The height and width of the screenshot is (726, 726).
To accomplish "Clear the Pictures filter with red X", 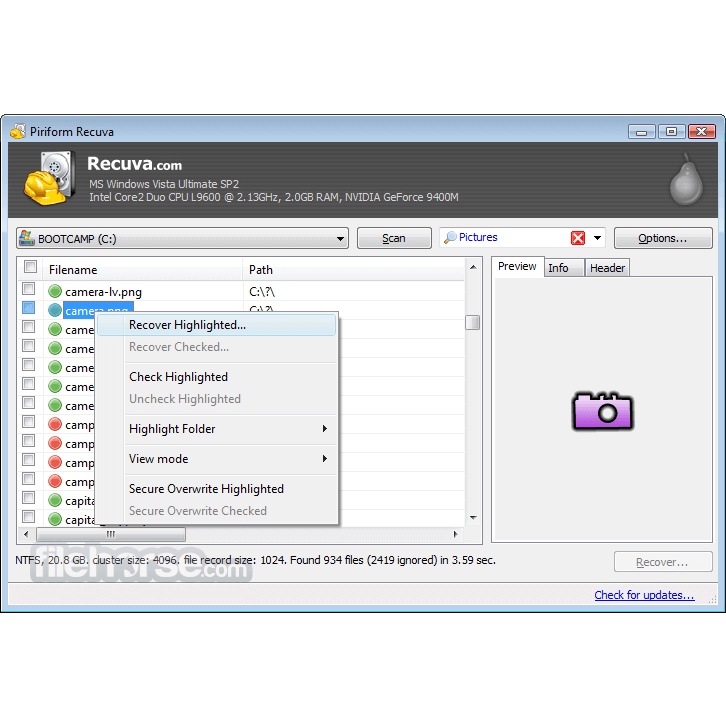I will tap(578, 238).
